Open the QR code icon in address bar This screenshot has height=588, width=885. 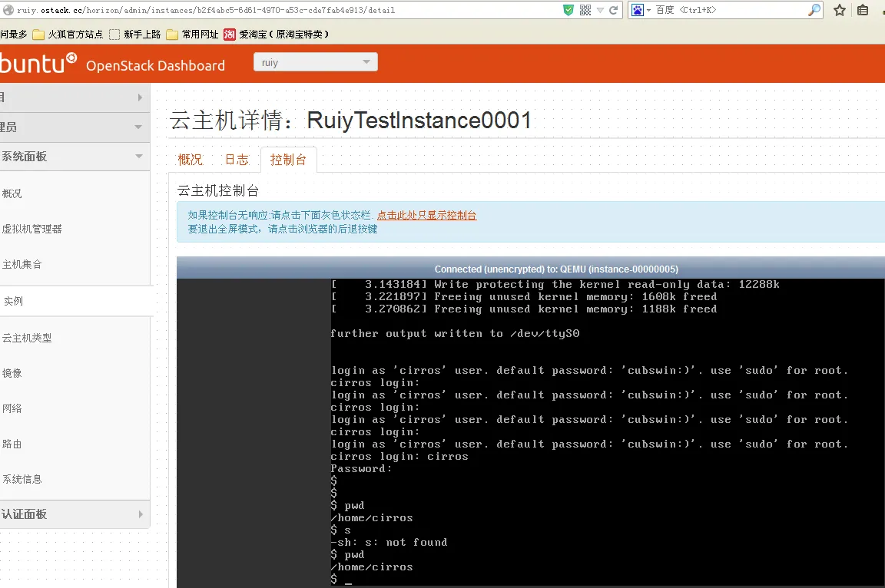click(x=585, y=10)
